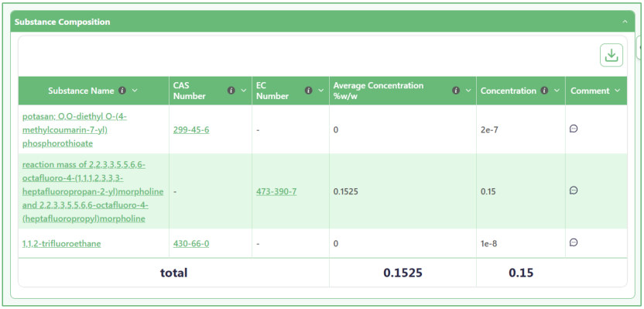This screenshot has width=644, height=309.
Task: Show info for Average Concentration column
Action: 456,91
